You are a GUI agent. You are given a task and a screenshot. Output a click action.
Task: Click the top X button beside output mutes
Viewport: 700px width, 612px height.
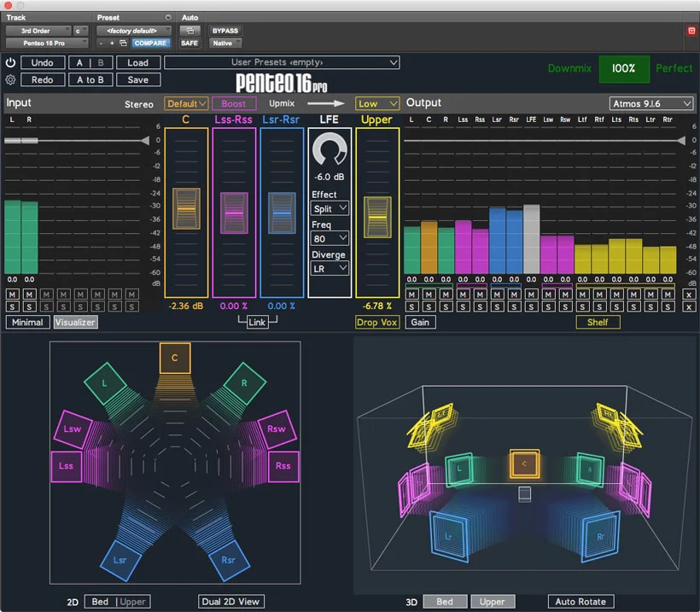coord(688,294)
